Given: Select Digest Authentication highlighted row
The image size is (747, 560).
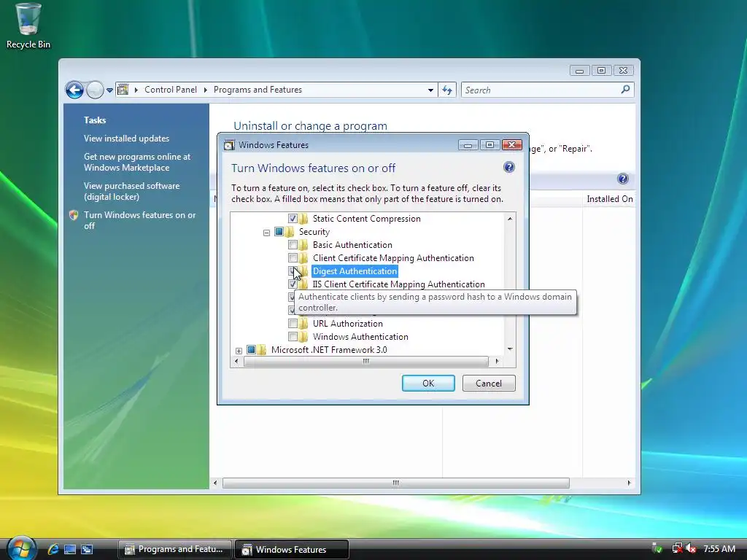Looking at the screenshot, I should [x=355, y=271].
